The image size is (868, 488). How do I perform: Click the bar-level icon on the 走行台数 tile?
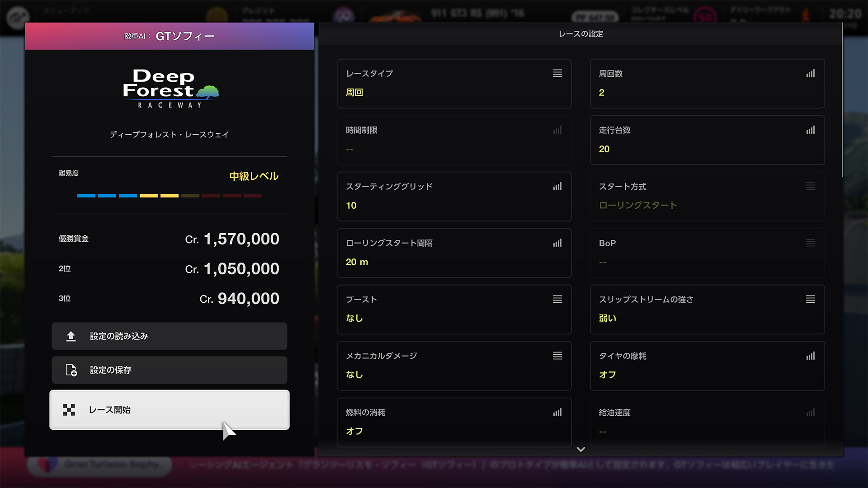pyautogui.click(x=811, y=130)
